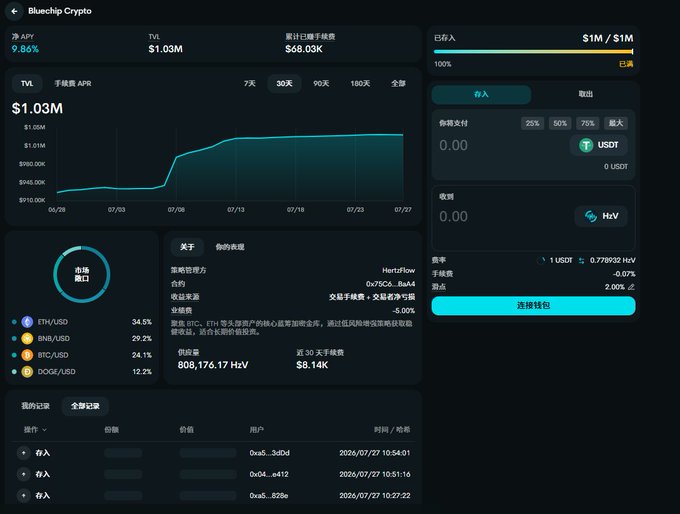Select the 7天 time range

coord(250,83)
